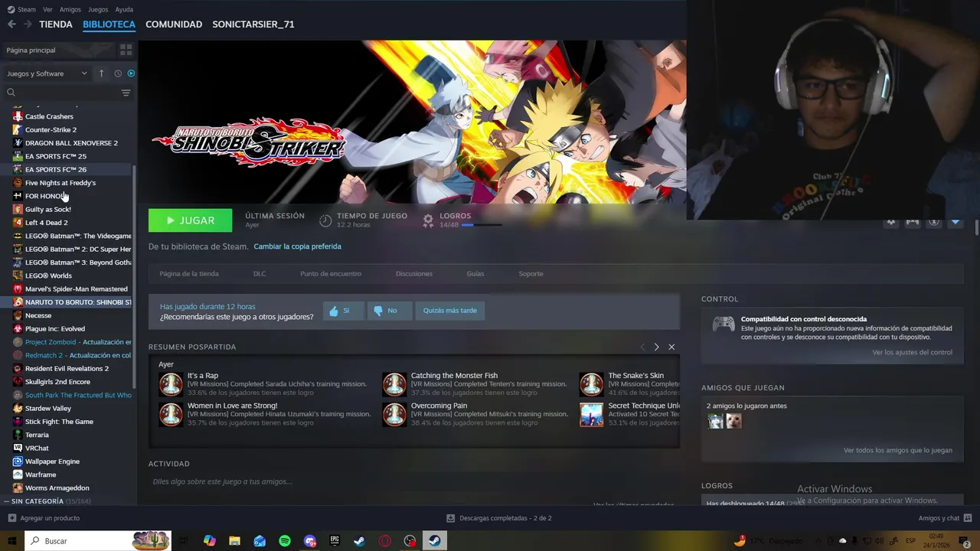980x551 pixels.
Task: Open the Guías tab
Action: (475, 273)
